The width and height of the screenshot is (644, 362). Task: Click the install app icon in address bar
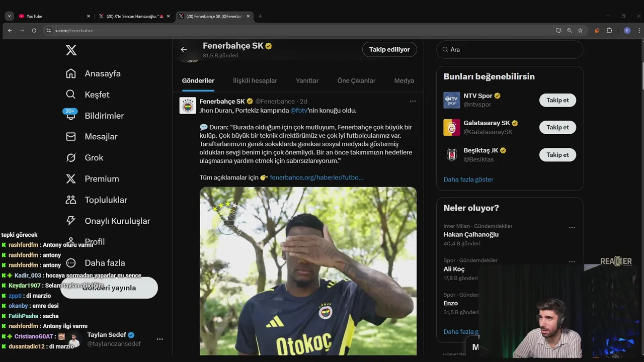[558, 31]
